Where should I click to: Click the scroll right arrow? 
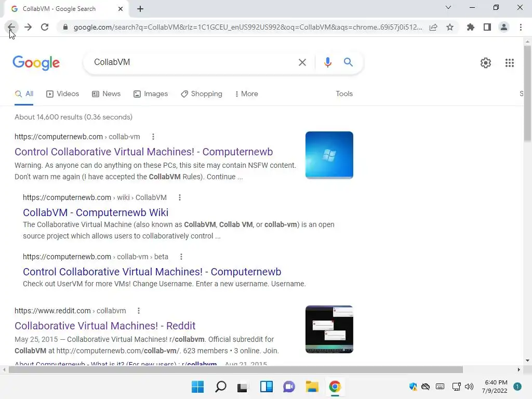point(518,369)
